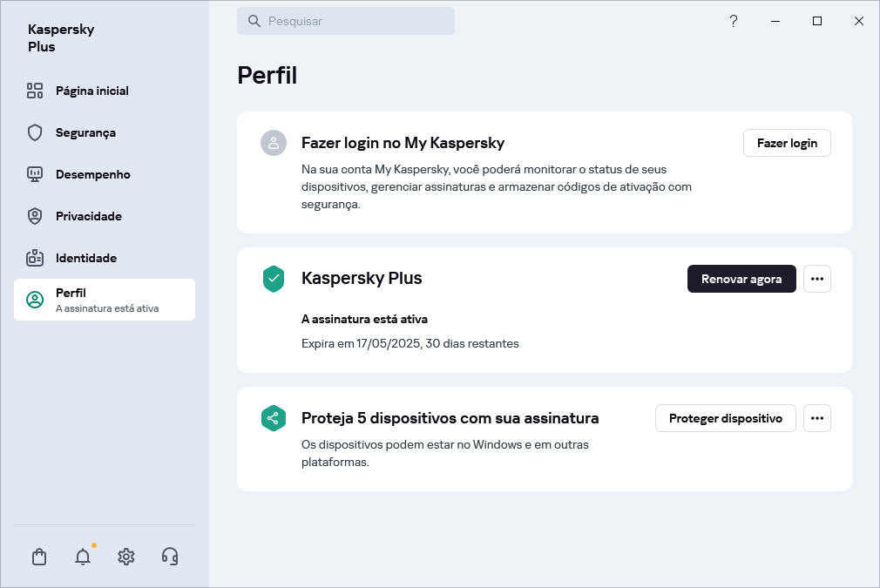Open help via the question mark
Screen dimensions: 880x588
click(x=734, y=21)
